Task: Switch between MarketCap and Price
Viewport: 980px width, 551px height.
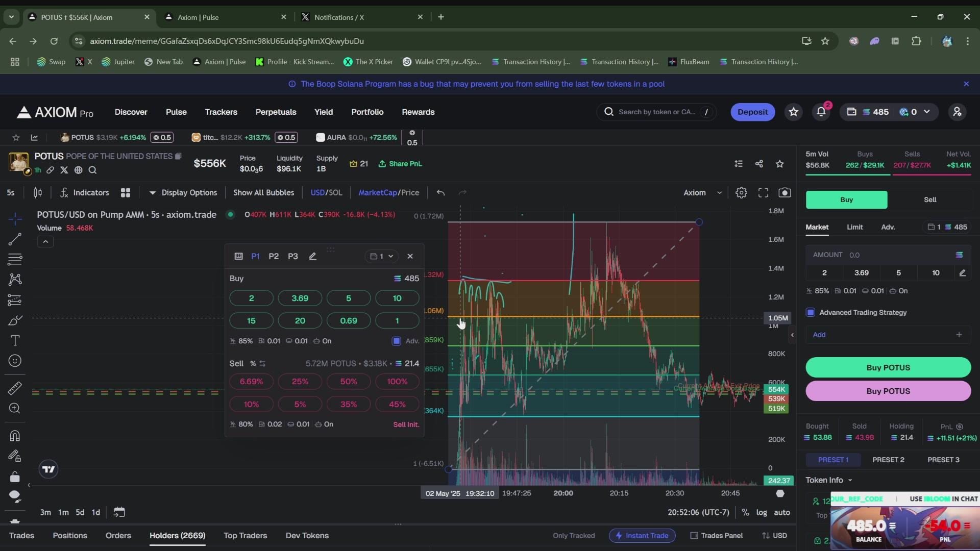Action: tap(388, 192)
